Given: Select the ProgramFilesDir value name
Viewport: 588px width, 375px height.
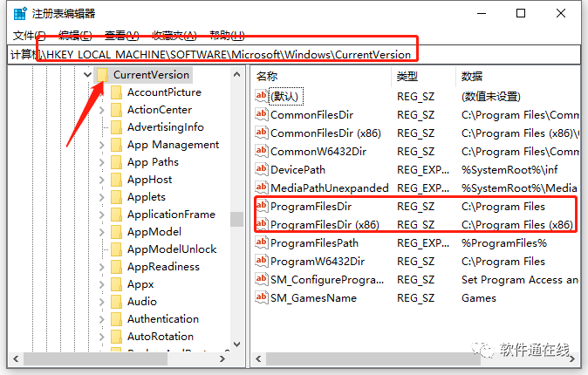Looking at the screenshot, I should pos(311,206).
